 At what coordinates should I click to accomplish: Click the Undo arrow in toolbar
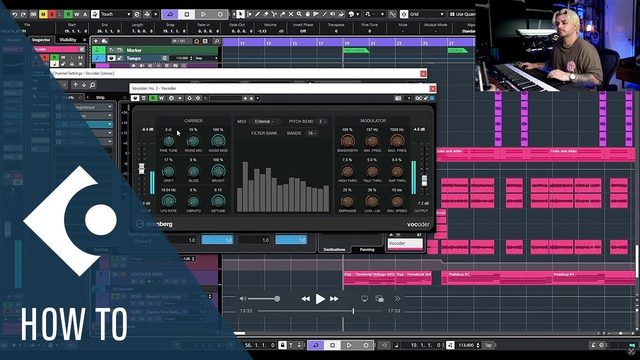15,14
